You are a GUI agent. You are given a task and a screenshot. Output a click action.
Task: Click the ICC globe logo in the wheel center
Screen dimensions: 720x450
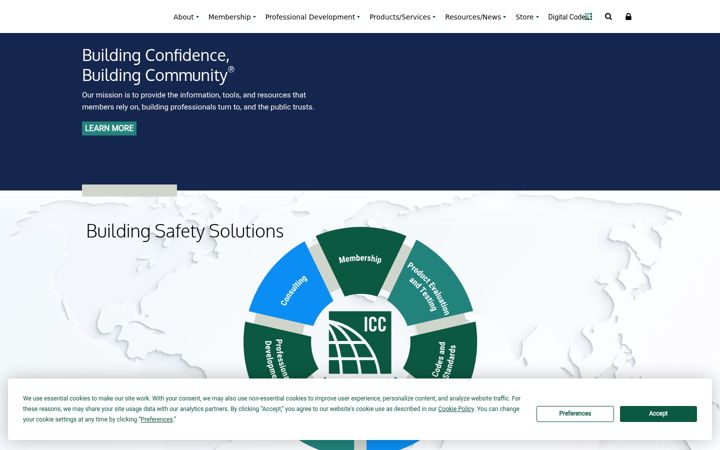tap(360, 343)
